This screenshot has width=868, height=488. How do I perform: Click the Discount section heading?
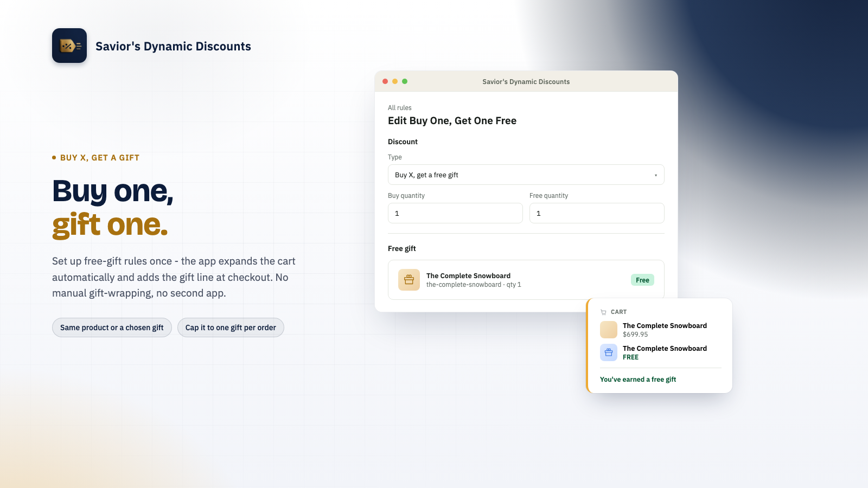coord(403,142)
